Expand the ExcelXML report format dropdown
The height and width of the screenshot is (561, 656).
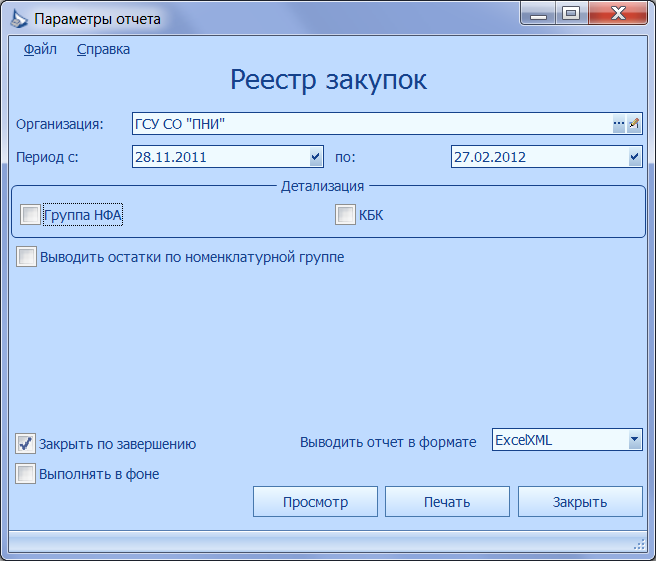point(635,440)
